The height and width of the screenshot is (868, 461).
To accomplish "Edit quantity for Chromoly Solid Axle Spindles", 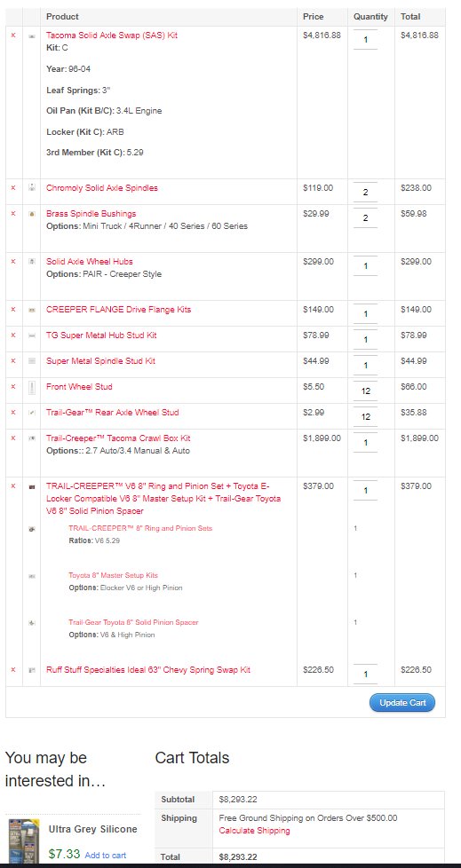I will click(365, 193).
